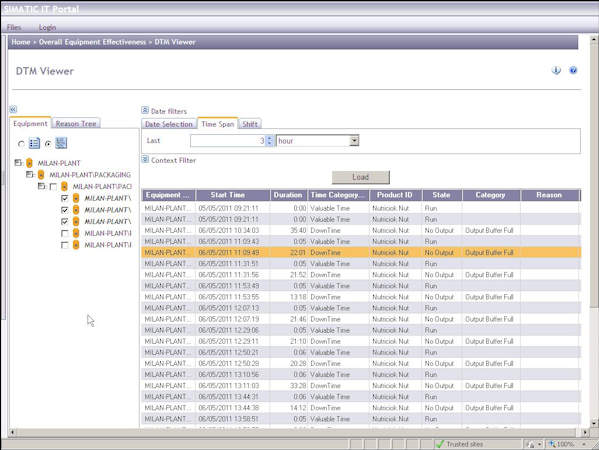Collapse the MILAN-PLANT\PACKAGING tree node
This screenshot has height=450, width=599.
30,175
